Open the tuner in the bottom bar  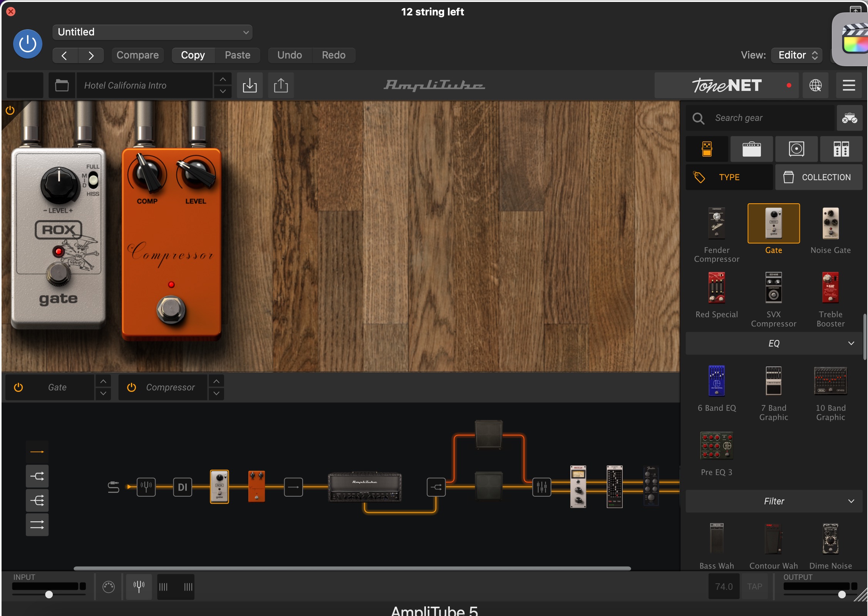[x=139, y=586]
